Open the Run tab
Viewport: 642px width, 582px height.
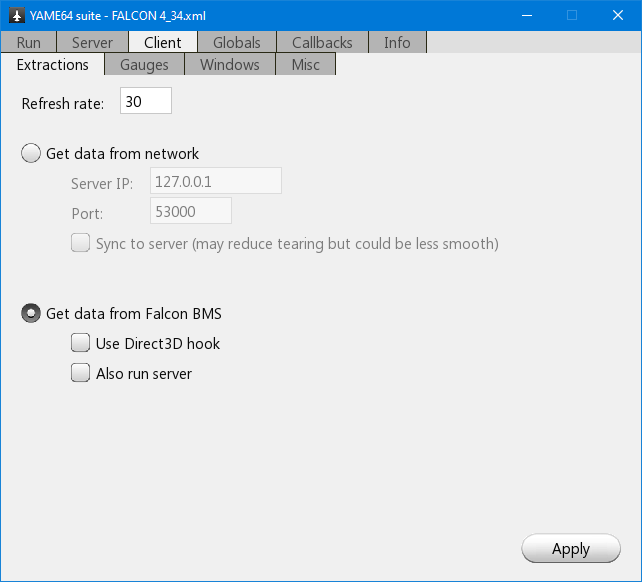click(28, 42)
